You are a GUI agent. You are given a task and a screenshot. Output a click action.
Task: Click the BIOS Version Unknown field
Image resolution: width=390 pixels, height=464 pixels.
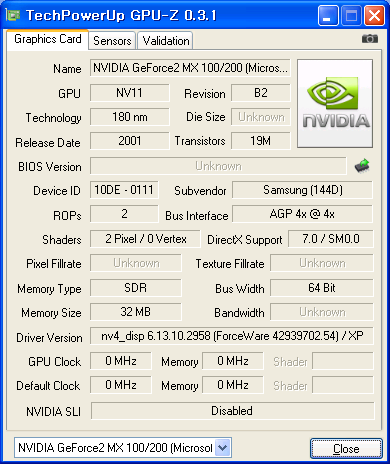coord(218,166)
